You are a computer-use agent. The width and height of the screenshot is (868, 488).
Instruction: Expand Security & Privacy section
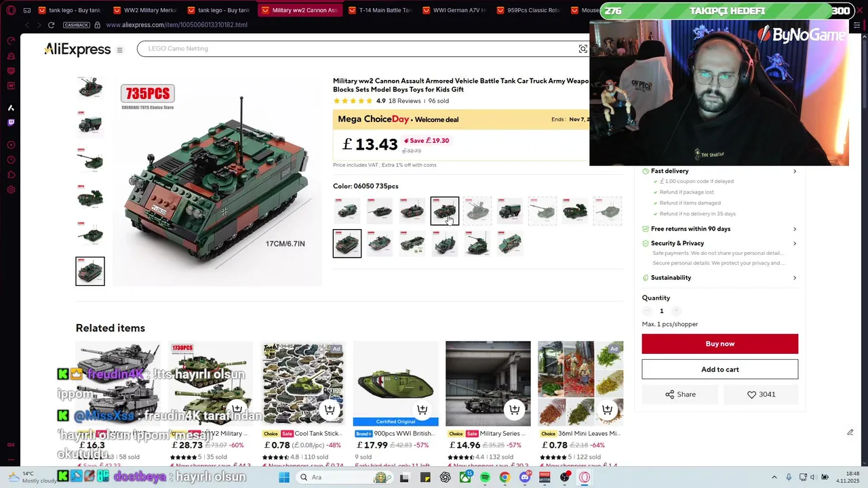[719, 243]
